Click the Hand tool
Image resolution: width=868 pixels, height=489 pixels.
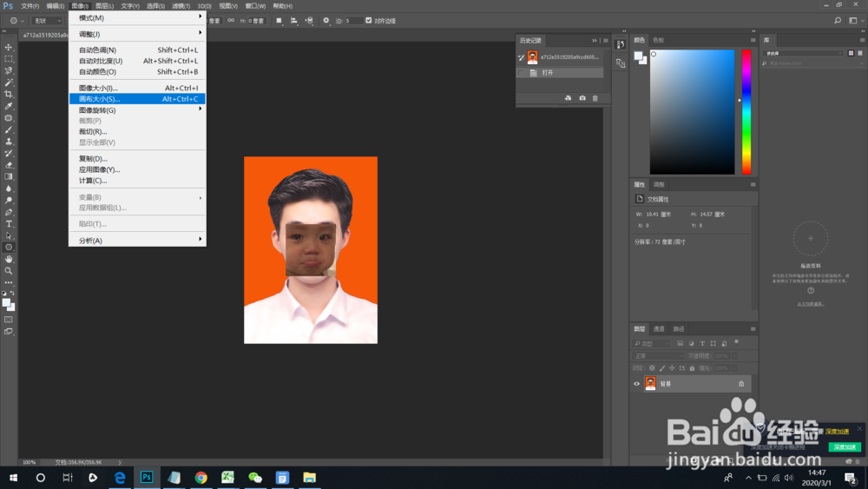point(9,259)
